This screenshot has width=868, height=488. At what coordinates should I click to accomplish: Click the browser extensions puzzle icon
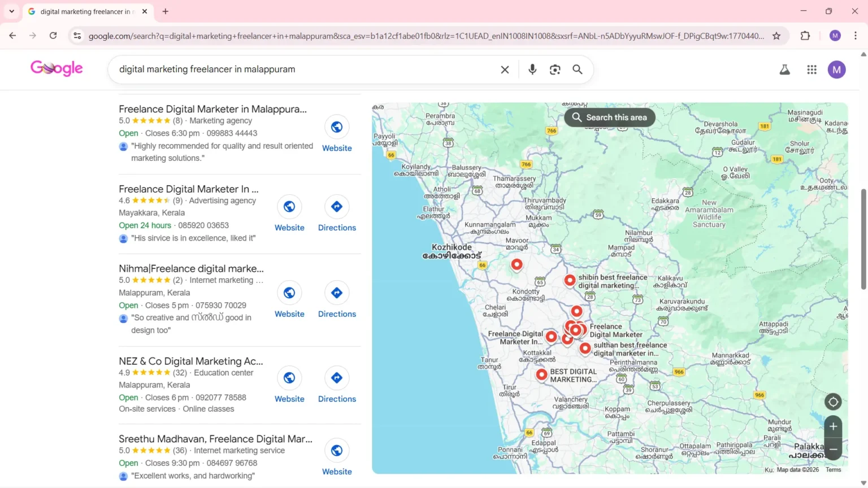pos(805,35)
